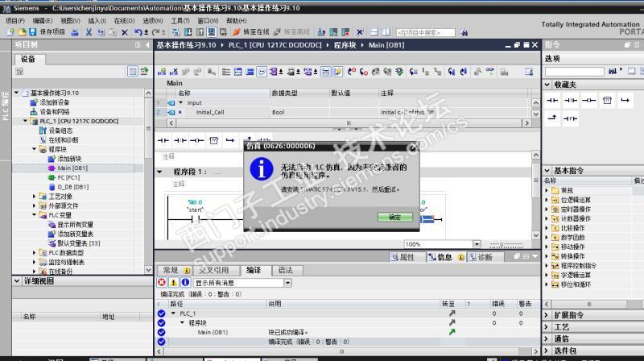The height and width of the screenshot is (361, 644).
Task: Save the project via 保存项目 button
Action: 47,32
